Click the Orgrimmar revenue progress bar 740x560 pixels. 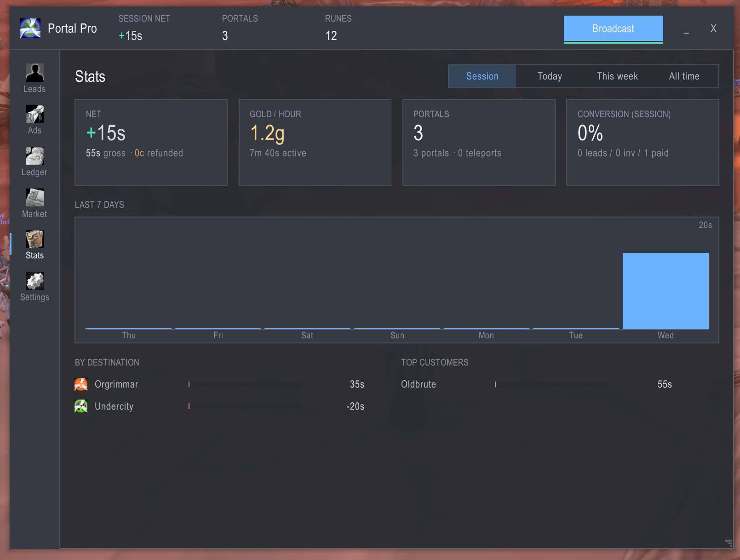[x=245, y=384]
